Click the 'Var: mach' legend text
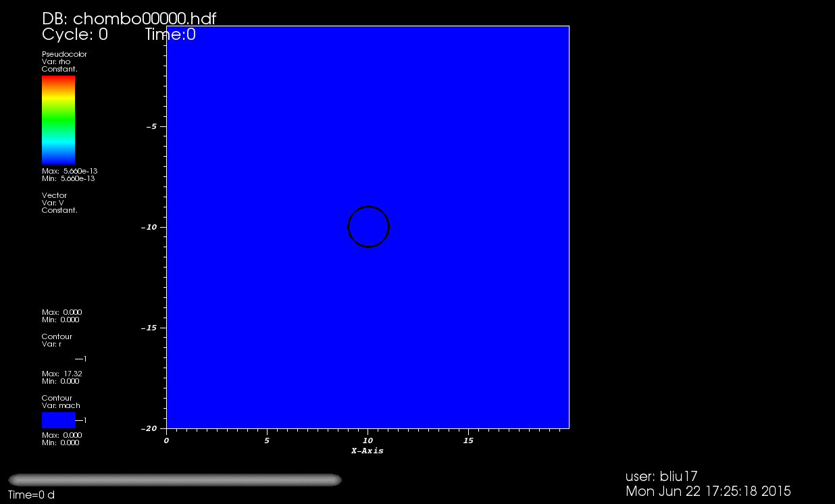 [61, 405]
